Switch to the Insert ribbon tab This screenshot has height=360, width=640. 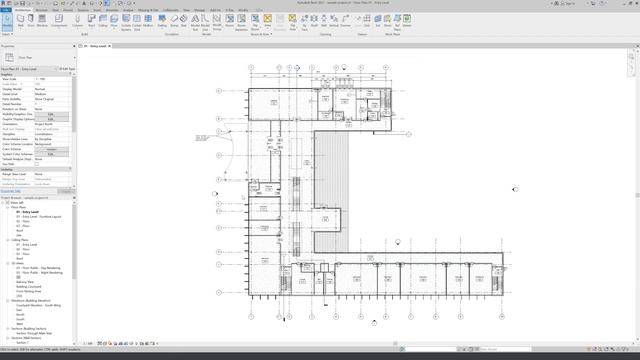tap(97, 10)
